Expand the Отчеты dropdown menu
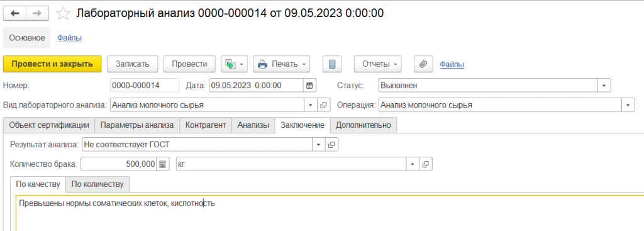 395,65
